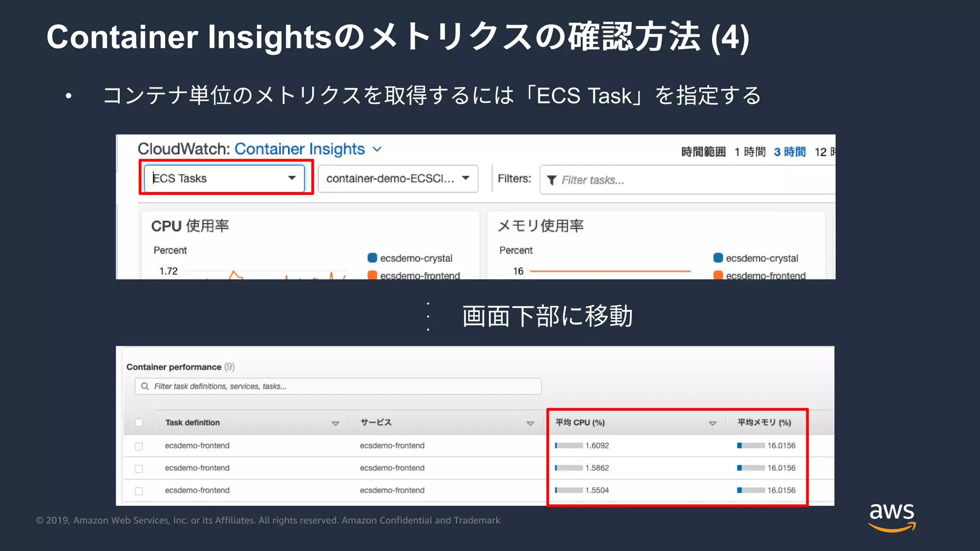Click the Container Insights link in header
The image size is (980, 551).
coord(300,149)
